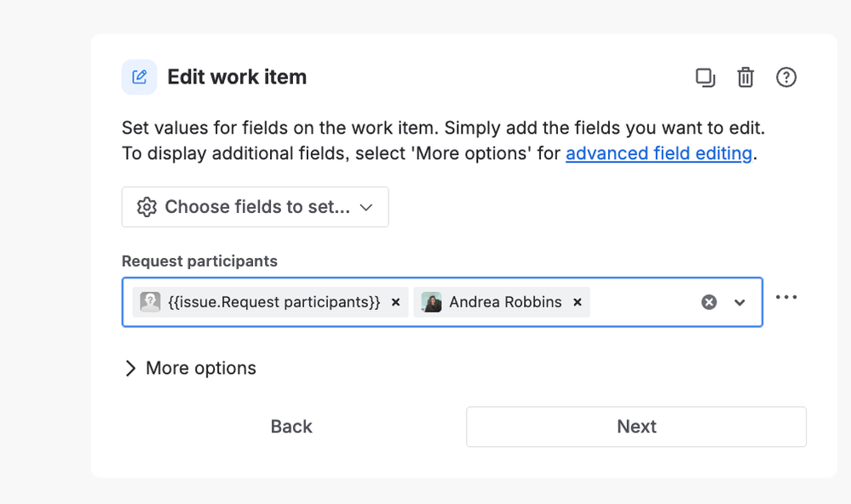Click Andrea Robbins' avatar picture

pos(432,302)
